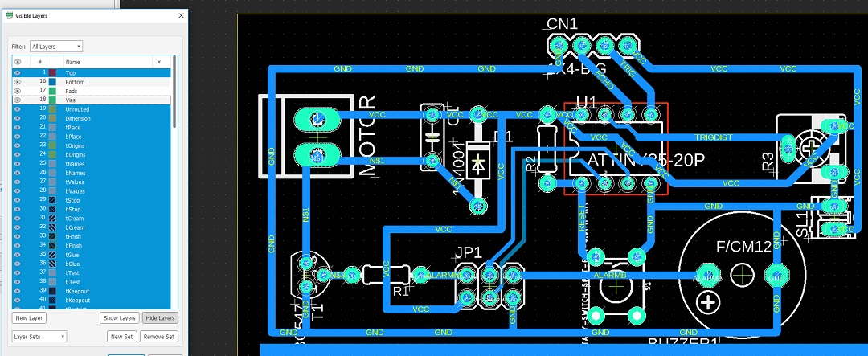Click the Pads layer color swatch
Image resolution: width=868 pixels, height=356 pixels.
click(x=52, y=91)
